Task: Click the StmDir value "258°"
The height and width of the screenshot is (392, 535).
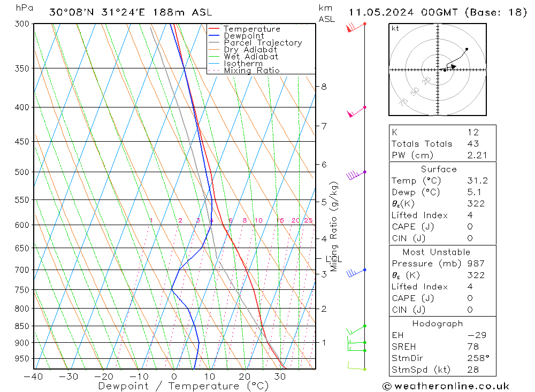Action: 478,358
